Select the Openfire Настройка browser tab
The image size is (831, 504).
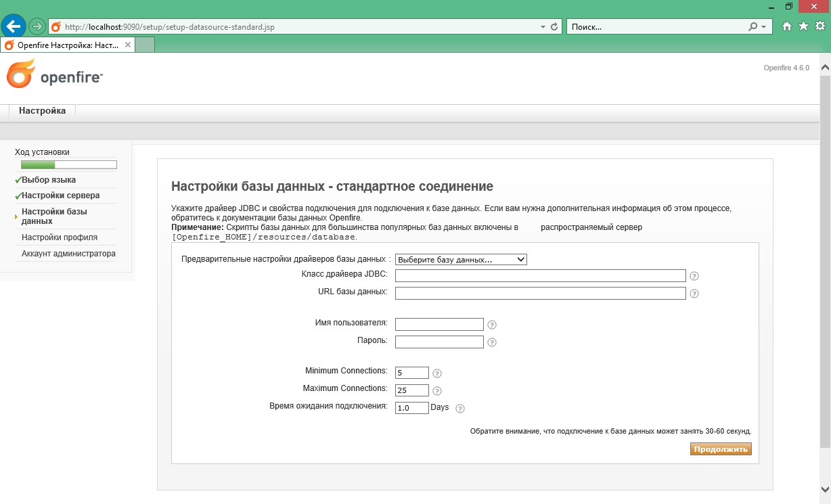[x=68, y=45]
